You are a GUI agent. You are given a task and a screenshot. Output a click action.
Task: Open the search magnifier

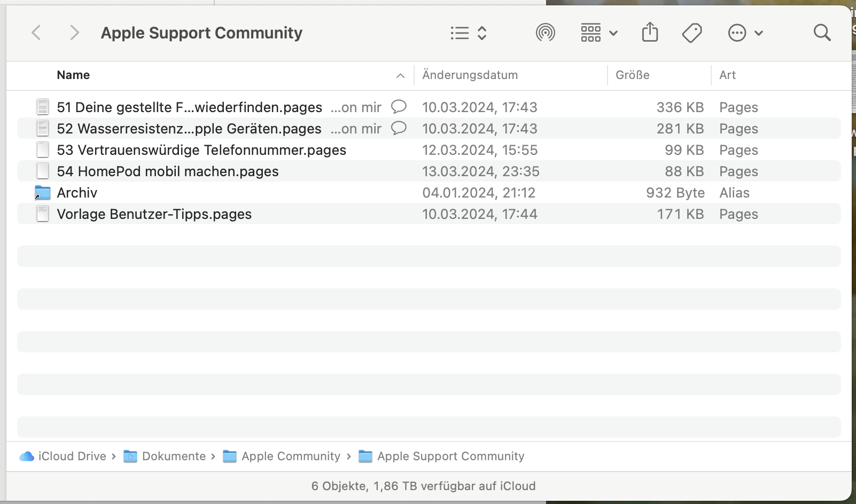[822, 33]
